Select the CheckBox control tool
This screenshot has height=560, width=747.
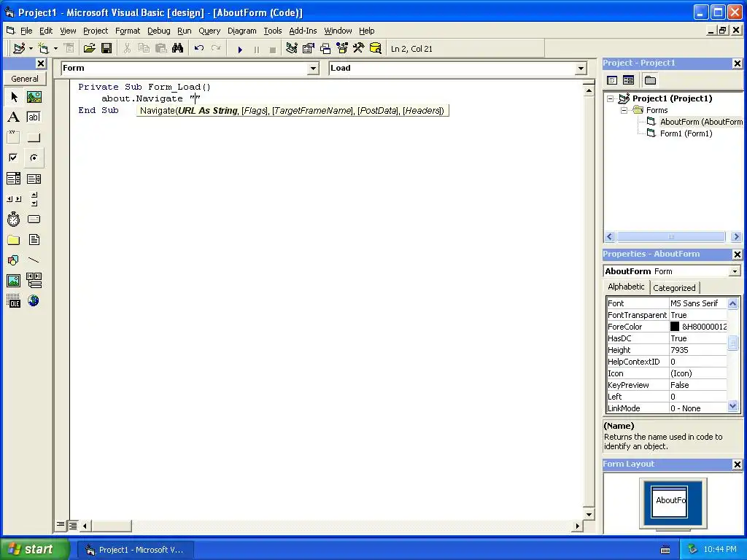click(14, 157)
